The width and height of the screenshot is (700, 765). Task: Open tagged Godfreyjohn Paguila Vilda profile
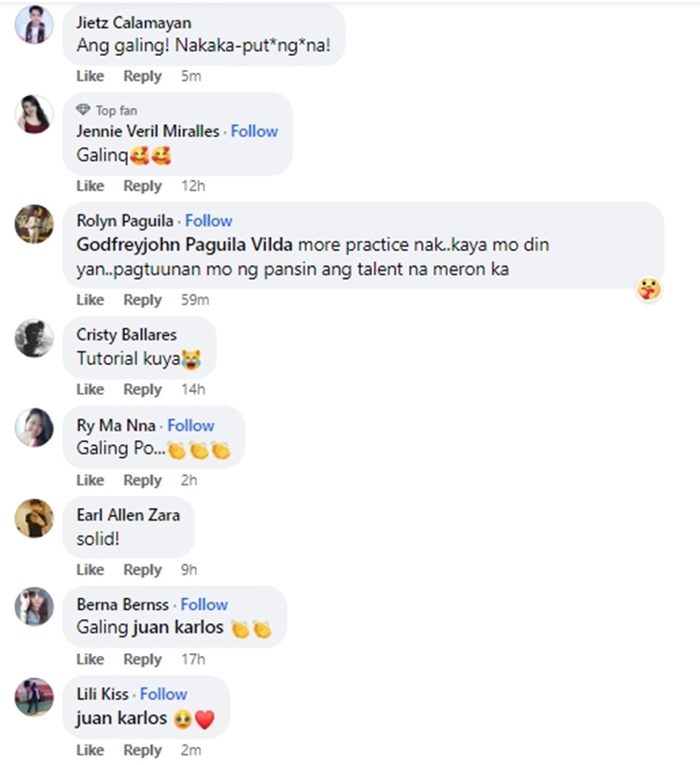tap(185, 245)
